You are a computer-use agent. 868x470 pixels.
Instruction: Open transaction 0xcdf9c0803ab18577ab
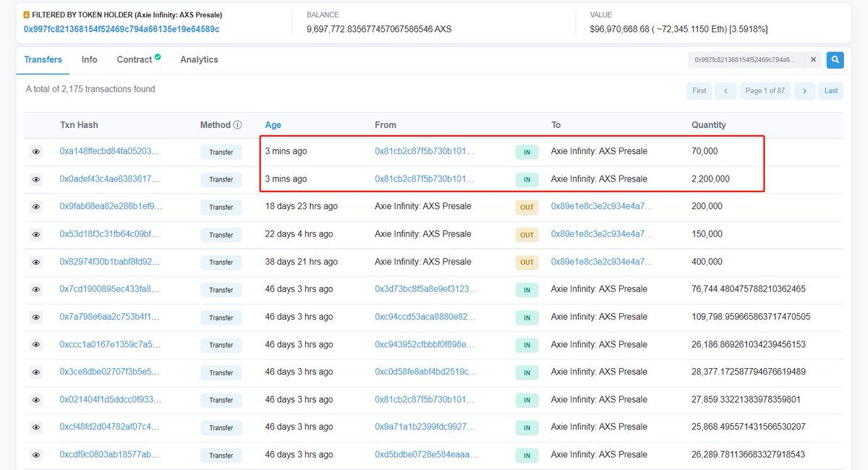coord(109,455)
